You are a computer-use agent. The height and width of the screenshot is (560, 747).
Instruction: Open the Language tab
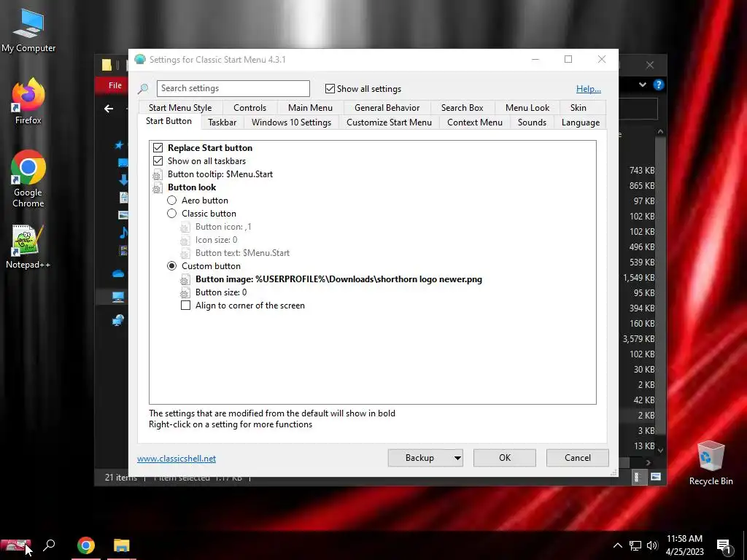(x=580, y=122)
